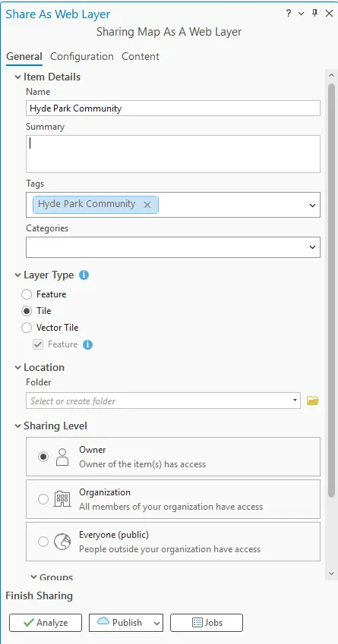Select the Vector Tile radio button
Image resolution: width=338 pixels, height=644 pixels.
tap(27, 328)
